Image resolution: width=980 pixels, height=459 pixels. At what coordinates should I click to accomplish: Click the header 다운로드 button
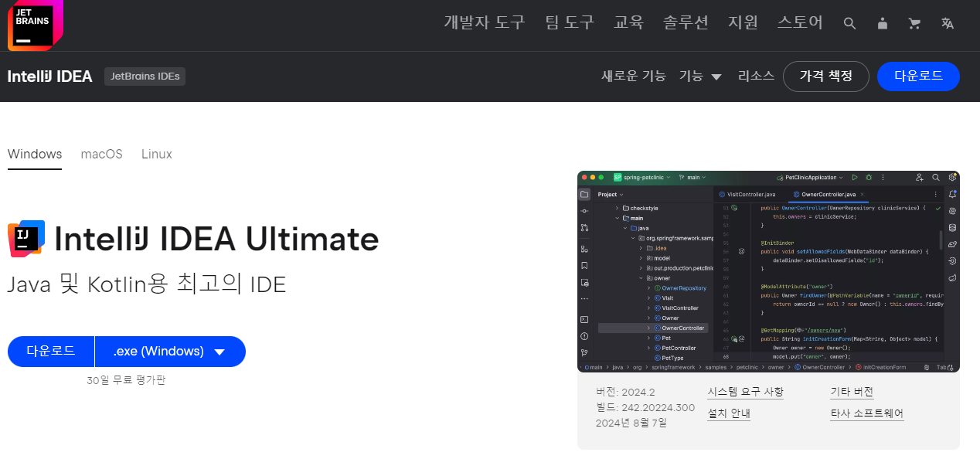(x=918, y=76)
